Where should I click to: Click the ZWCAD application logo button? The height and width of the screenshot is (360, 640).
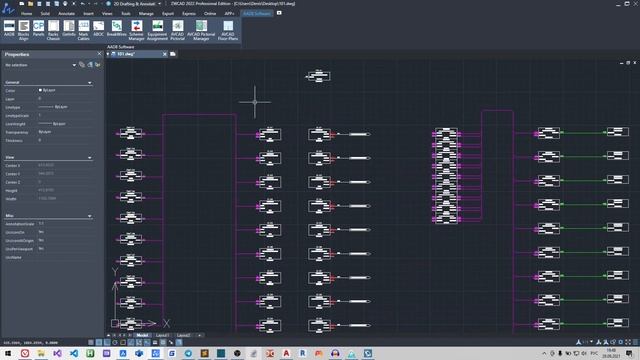(8, 8)
